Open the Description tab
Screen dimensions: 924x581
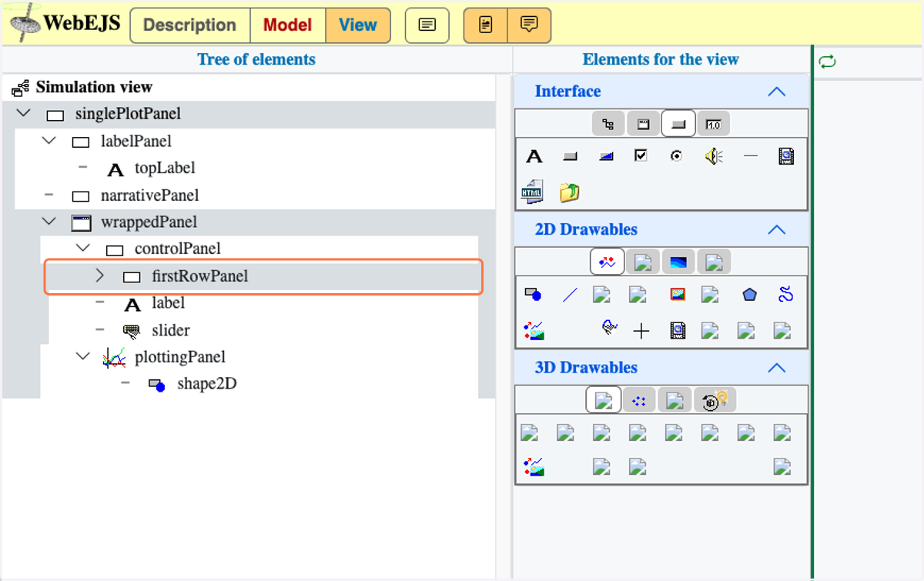coord(190,25)
